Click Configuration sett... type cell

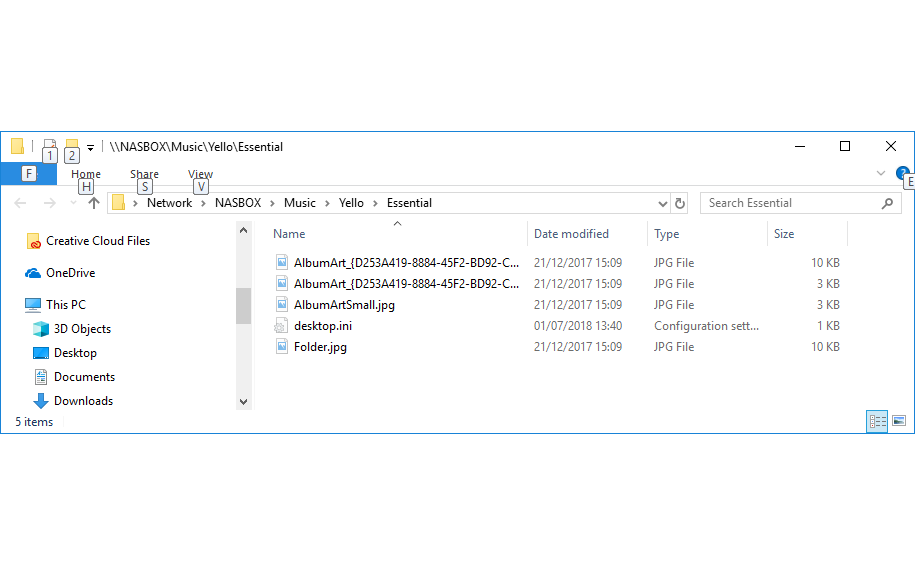[x=706, y=326]
